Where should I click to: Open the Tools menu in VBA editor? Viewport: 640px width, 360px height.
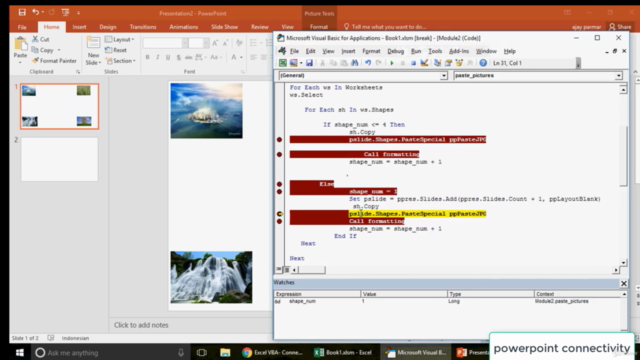click(435, 51)
